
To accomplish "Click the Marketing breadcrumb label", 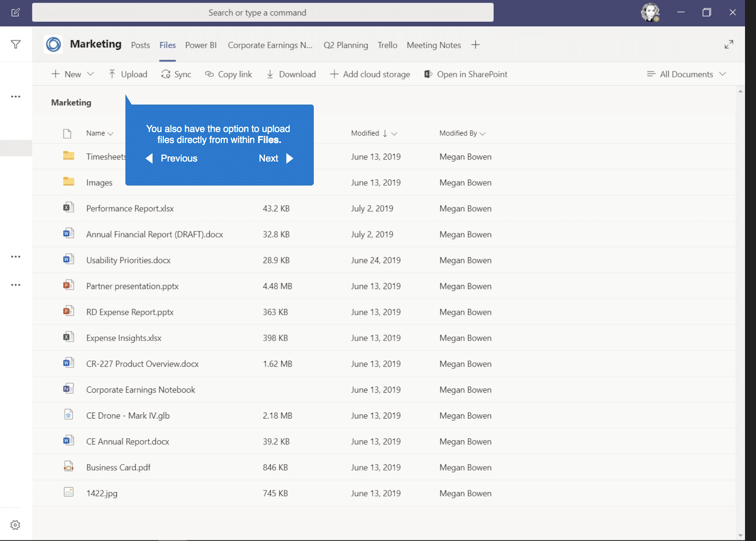I will [x=71, y=103].
